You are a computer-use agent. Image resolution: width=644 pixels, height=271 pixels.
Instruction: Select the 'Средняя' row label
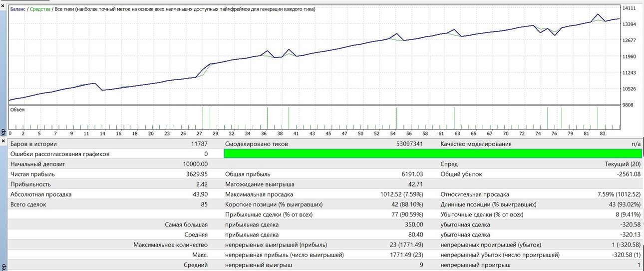click(196, 234)
